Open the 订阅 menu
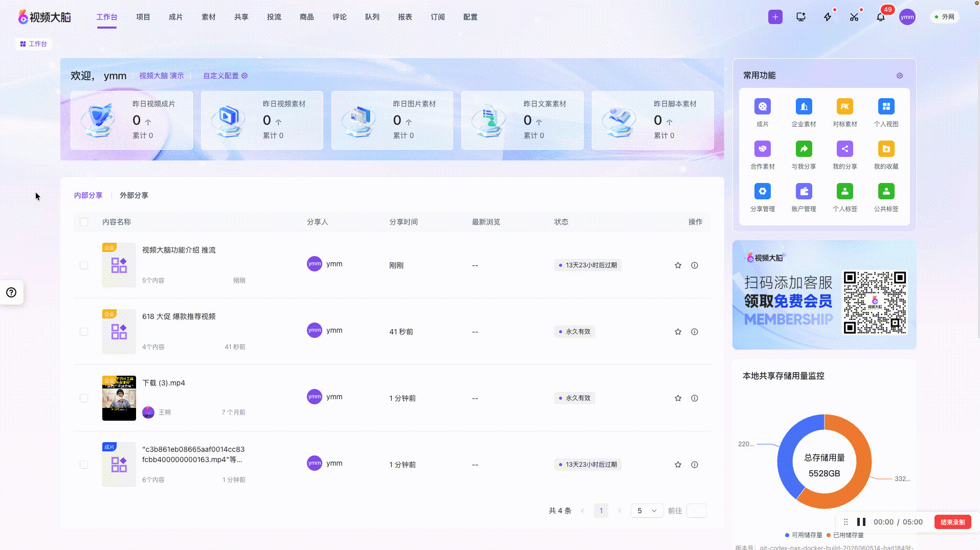The width and height of the screenshot is (980, 550). [438, 17]
